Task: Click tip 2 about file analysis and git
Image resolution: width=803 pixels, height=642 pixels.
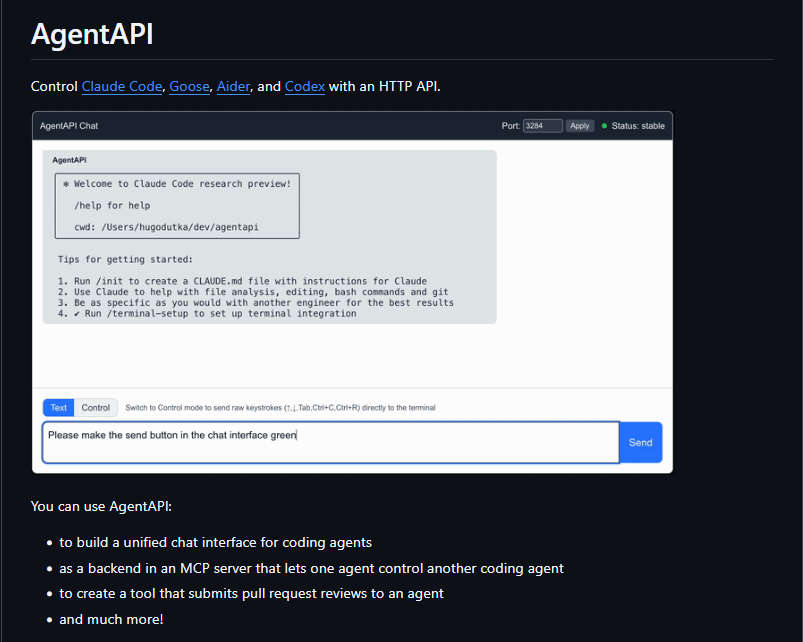Action: 253,292
